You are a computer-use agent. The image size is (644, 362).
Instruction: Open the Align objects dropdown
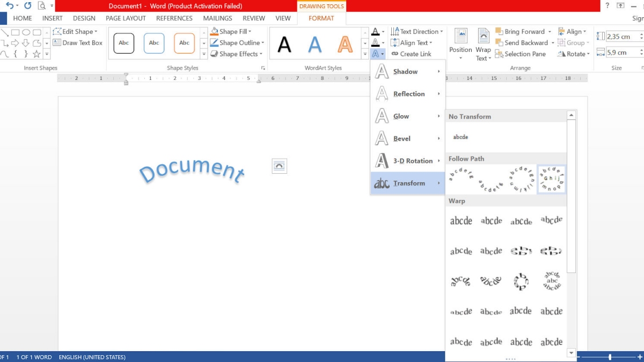(572, 32)
